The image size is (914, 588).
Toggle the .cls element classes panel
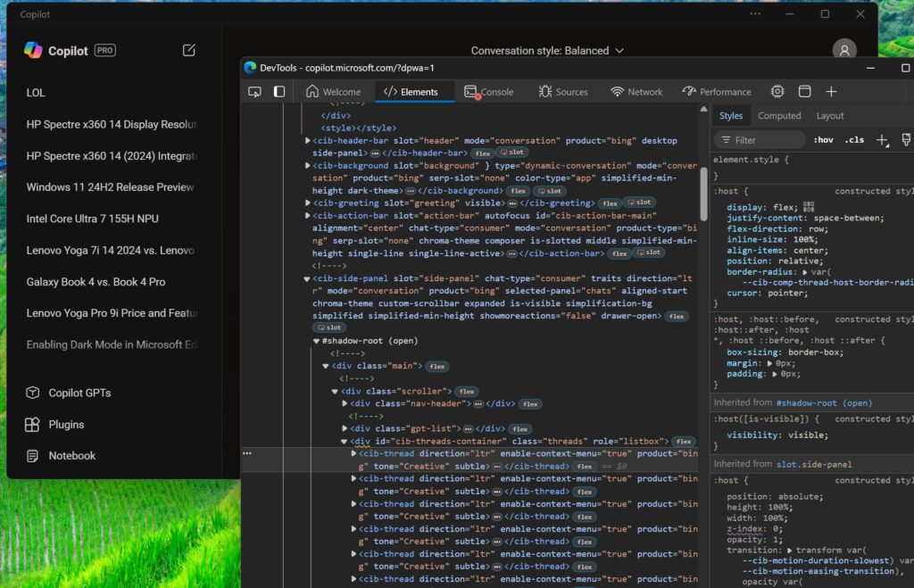(854, 140)
